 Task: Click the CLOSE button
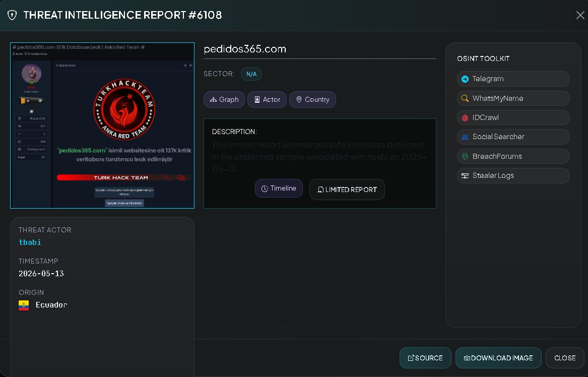click(565, 358)
